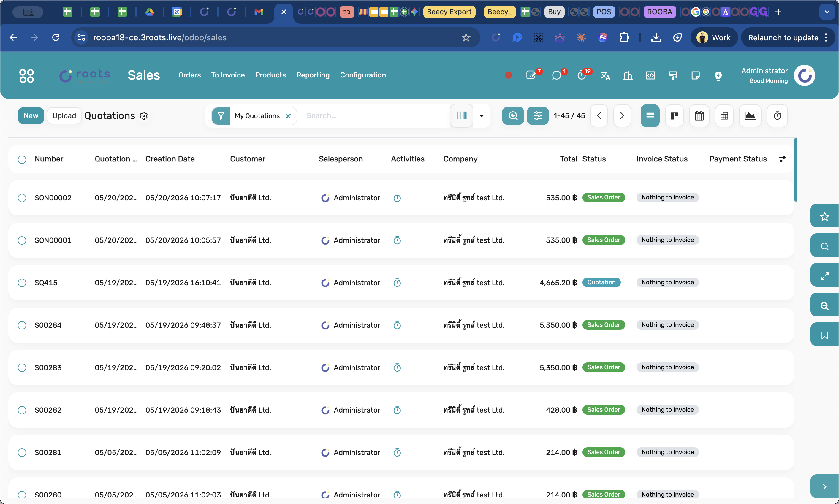Switch to list view
839x504 pixels.
coord(650,116)
